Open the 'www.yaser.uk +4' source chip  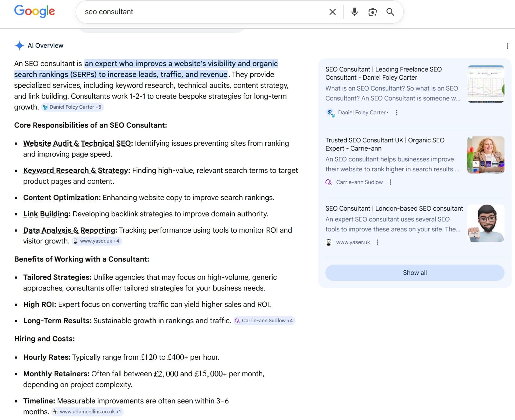(x=96, y=241)
